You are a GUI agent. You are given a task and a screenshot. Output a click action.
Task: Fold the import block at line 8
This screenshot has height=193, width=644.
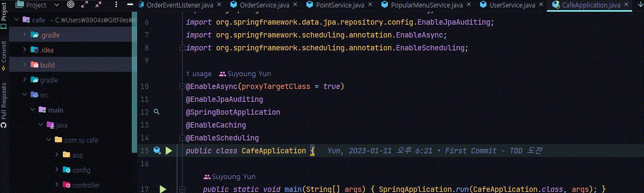pos(182,48)
